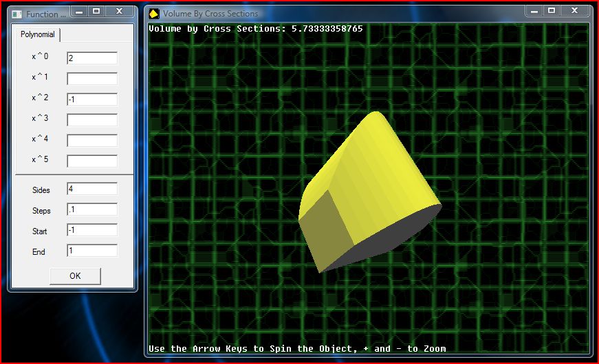Click the x^2 coefficient field containing -1
The width and height of the screenshot is (599, 364).
pyautogui.click(x=92, y=99)
